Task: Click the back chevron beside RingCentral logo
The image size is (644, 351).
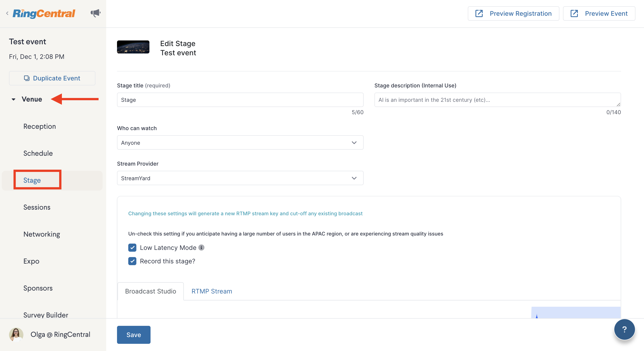Action: [7, 13]
